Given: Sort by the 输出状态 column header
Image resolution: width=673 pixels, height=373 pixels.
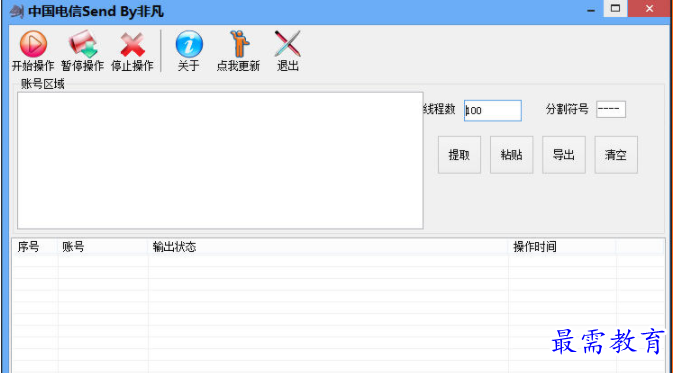Looking at the screenshot, I should click(x=328, y=247).
